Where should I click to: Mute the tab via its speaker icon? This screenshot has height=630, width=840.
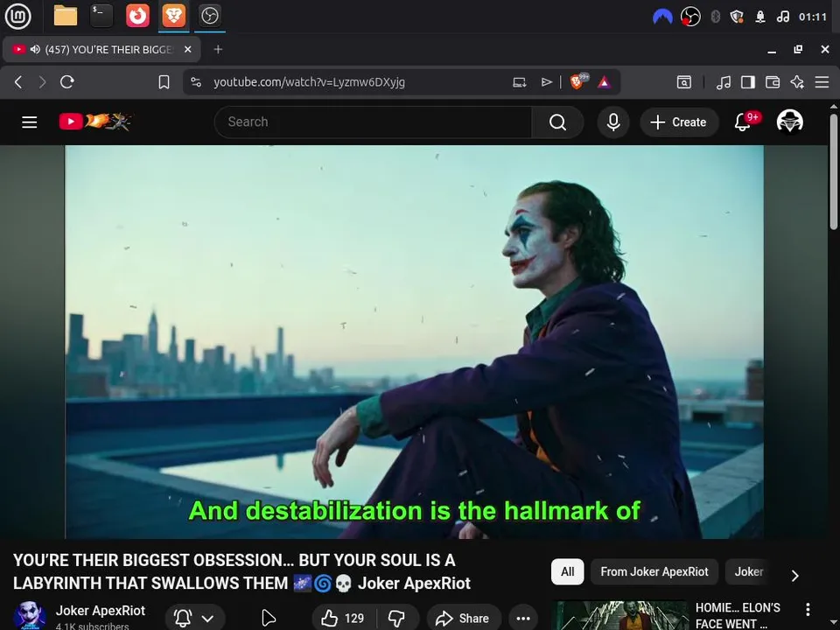pyautogui.click(x=35, y=49)
